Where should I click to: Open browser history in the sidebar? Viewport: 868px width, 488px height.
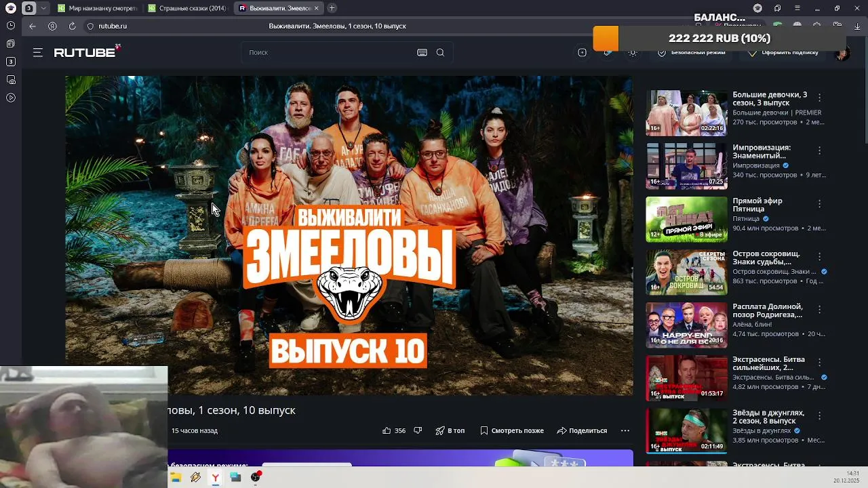click(10, 25)
